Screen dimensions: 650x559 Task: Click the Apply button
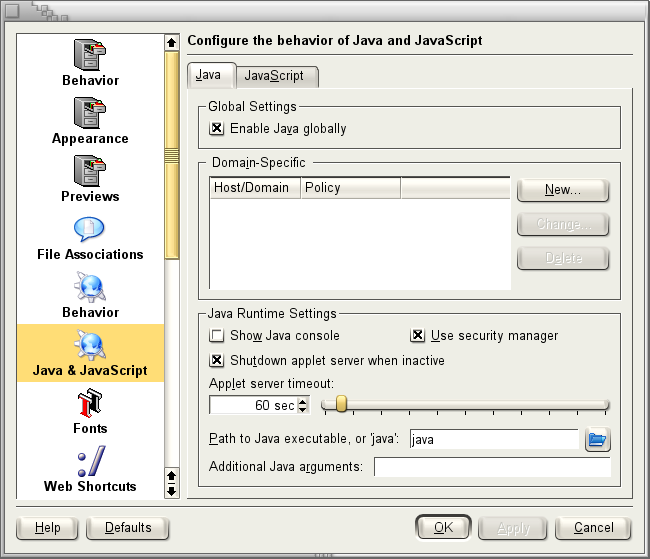pyautogui.click(x=513, y=528)
